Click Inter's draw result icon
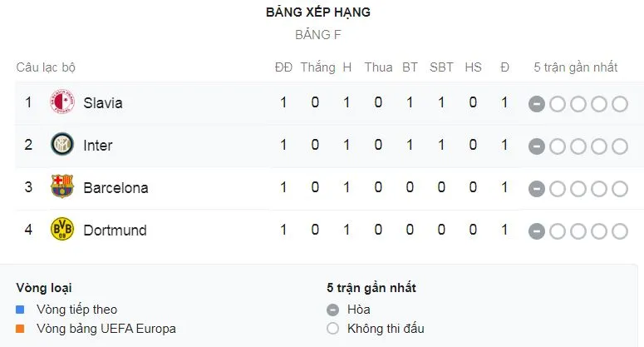Viewport: 644px width, 347px height. (x=537, y=146)
